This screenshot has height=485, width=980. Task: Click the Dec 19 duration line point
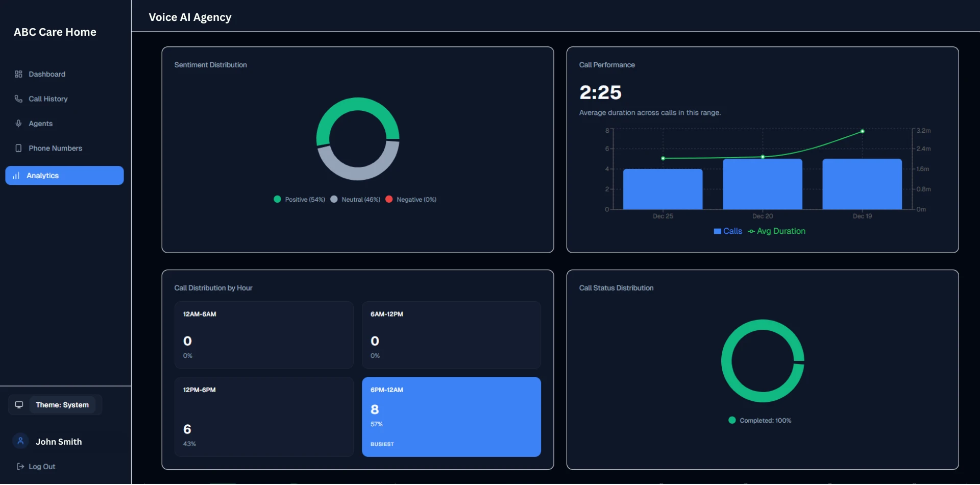coord(863,132)
